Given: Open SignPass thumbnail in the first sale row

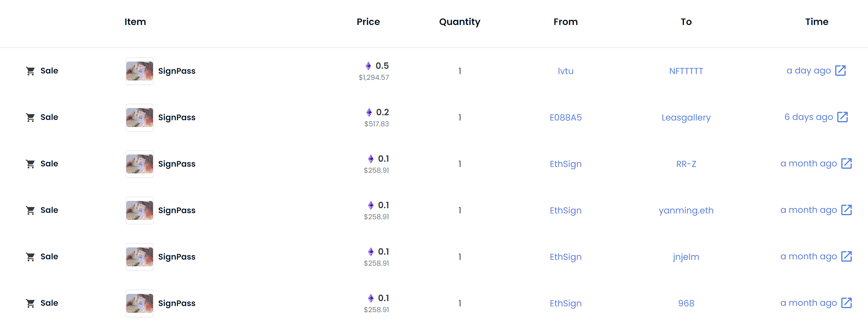Looking at the screenshot, I should tap(140, 71).
